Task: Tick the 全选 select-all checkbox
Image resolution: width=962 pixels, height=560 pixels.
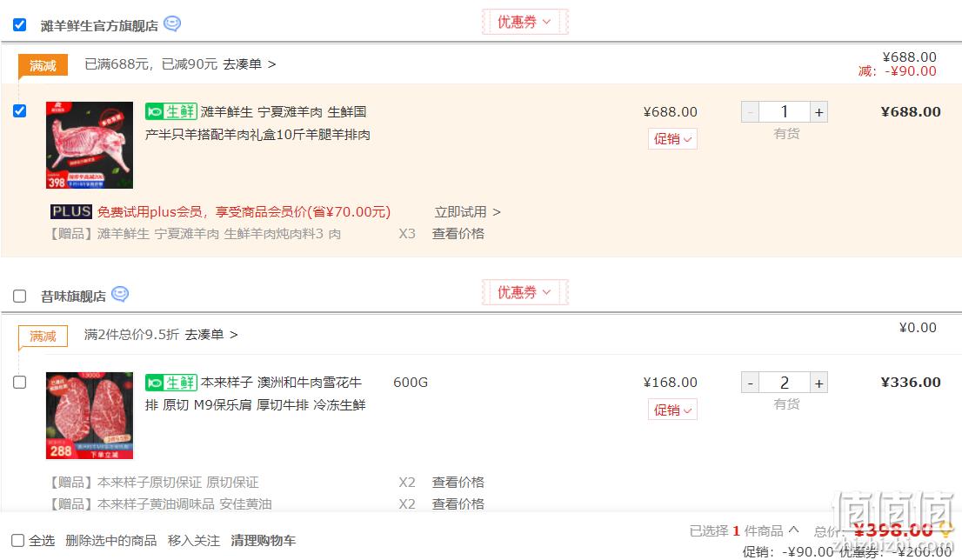Action: pyautogui.click(x=17, y=540)
